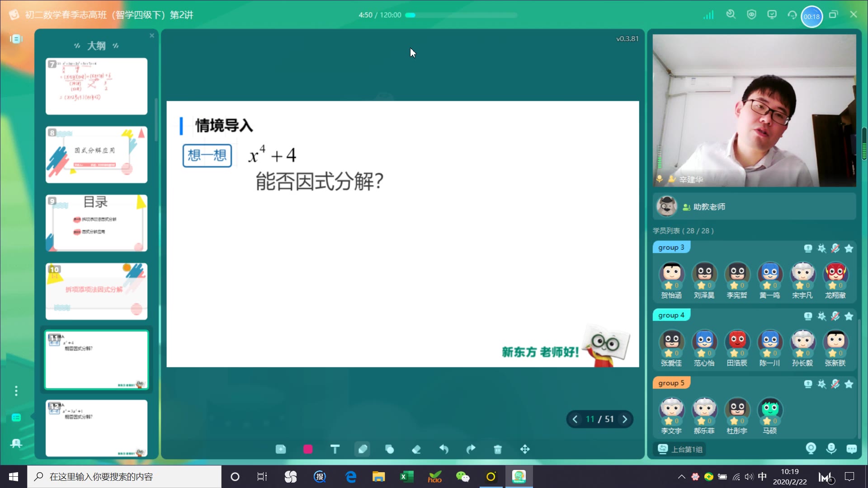Click the class progress bar
Viewport: 868px width, 488px height.
pyautogui.click(x=461, y=15)
